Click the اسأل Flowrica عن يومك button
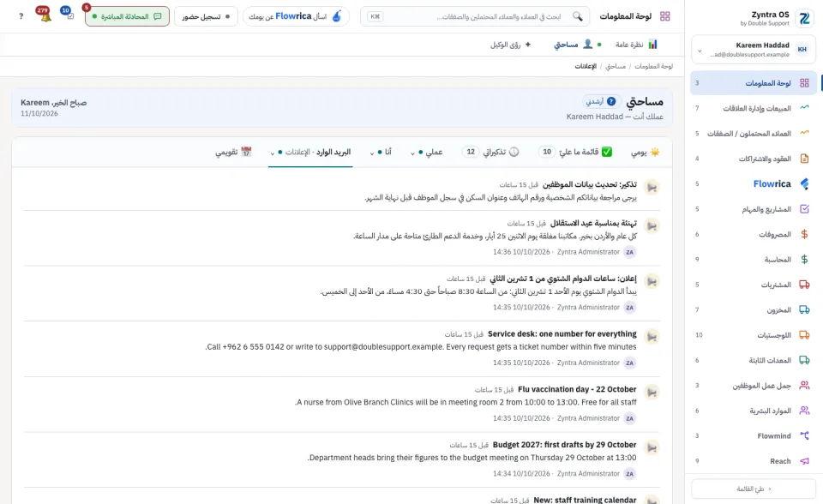Viewport: 823px width, 504px height. click(x=296, y=16)
